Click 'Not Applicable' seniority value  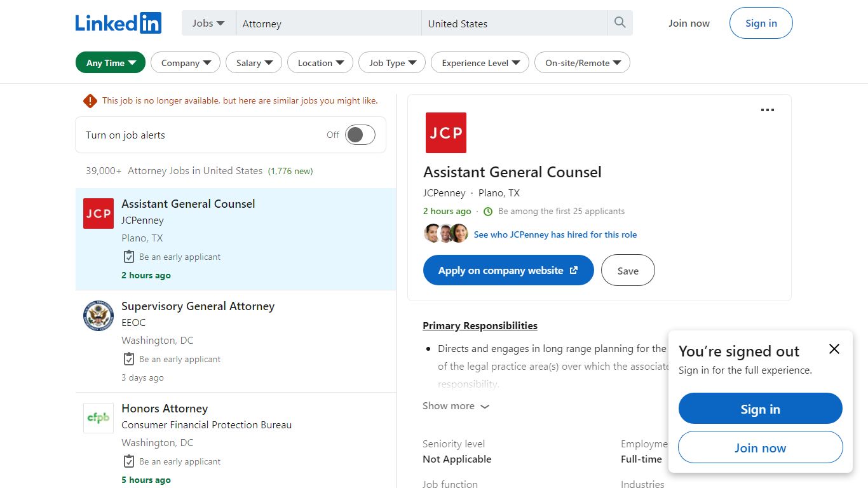457,459
